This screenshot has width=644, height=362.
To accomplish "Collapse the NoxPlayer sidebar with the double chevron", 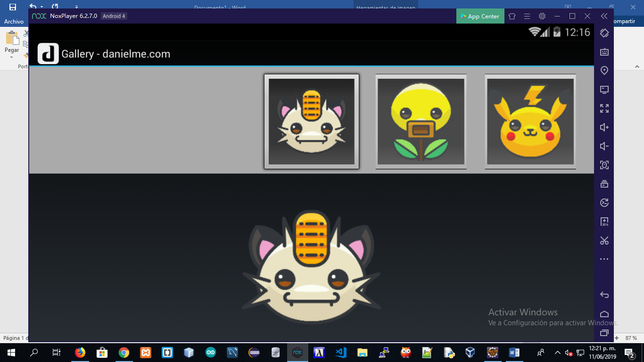I will (604, 16).
